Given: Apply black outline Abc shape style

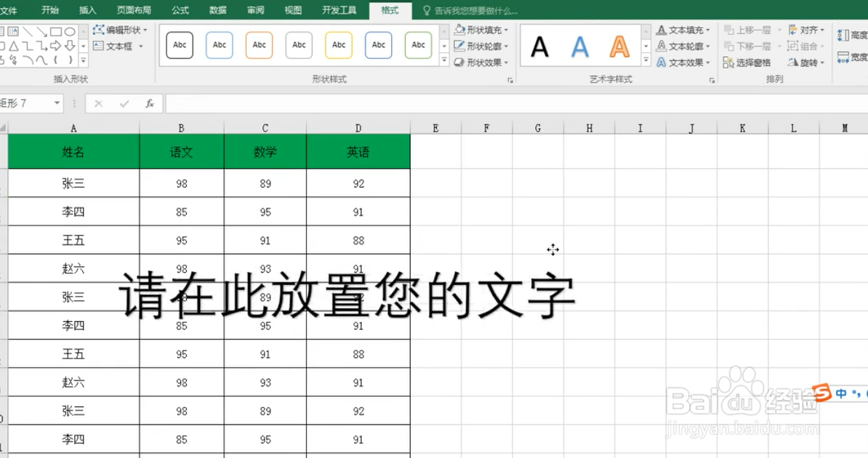Looking at the screenshot, I should [x=180, y=45].
